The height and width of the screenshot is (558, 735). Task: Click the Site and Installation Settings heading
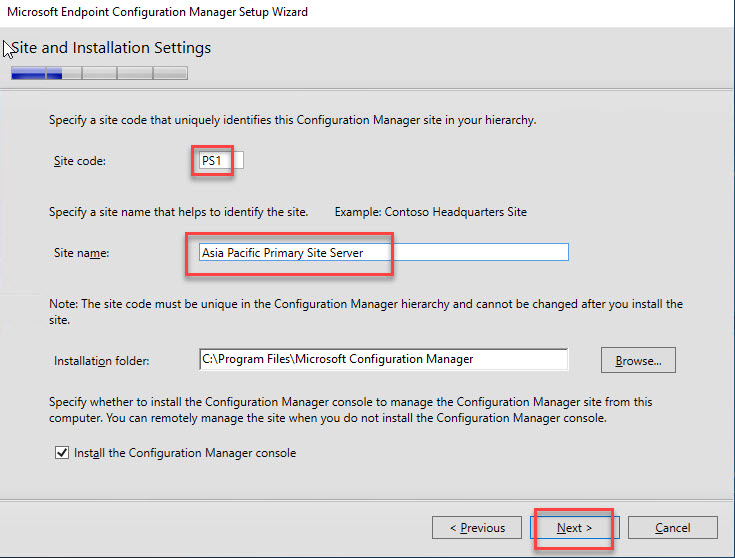pos(111,48)
